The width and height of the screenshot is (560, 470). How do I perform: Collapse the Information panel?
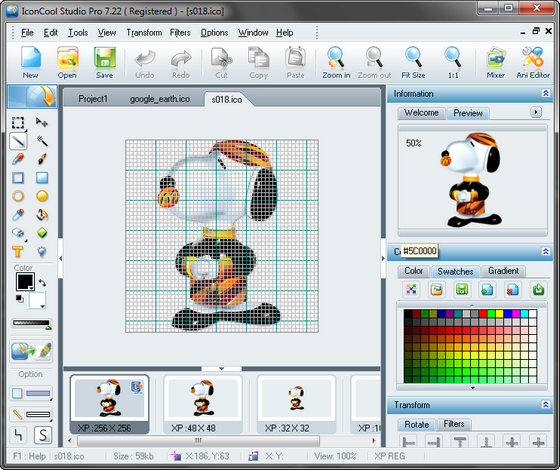click(545, 94)
